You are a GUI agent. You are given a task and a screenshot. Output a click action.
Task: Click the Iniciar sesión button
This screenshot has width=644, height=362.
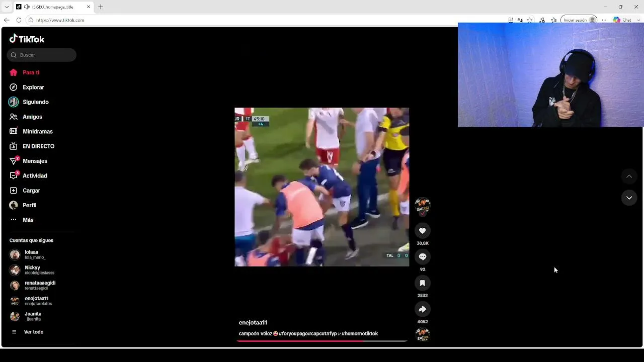tap(579, 20)
